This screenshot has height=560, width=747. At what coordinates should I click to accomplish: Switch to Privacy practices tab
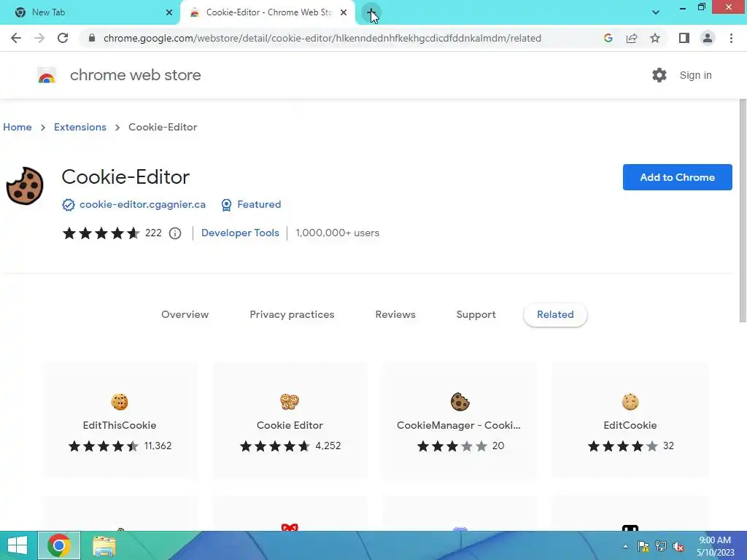tap(292, 314)
